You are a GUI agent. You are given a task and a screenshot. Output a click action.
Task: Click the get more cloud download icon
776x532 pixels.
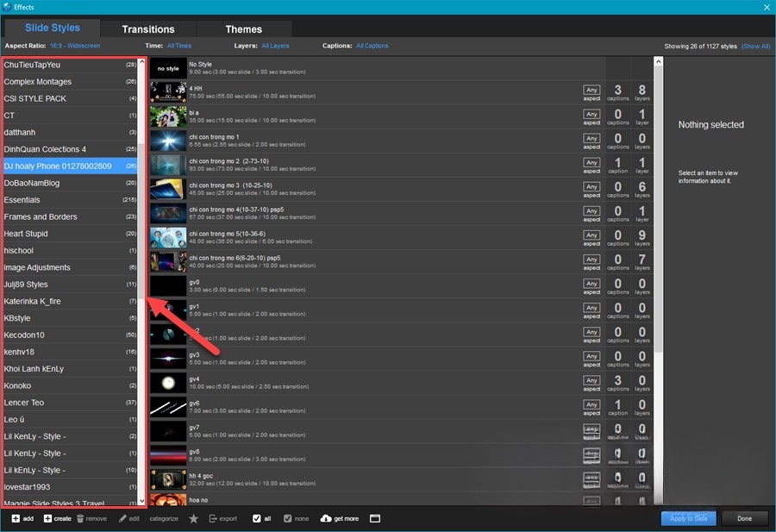coord(325,518)
